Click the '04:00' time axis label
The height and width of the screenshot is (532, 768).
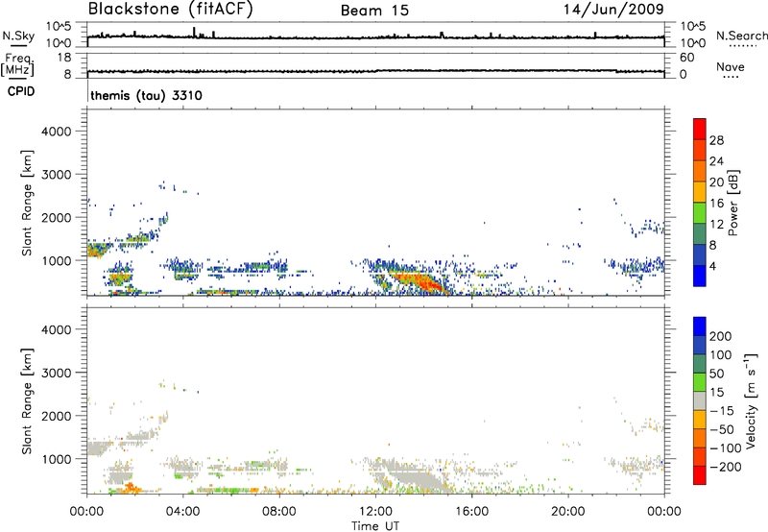182,512
